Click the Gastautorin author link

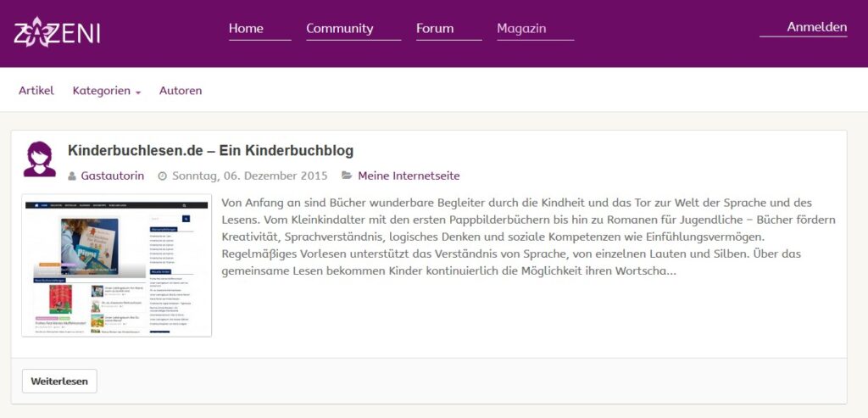click(112, 176)
